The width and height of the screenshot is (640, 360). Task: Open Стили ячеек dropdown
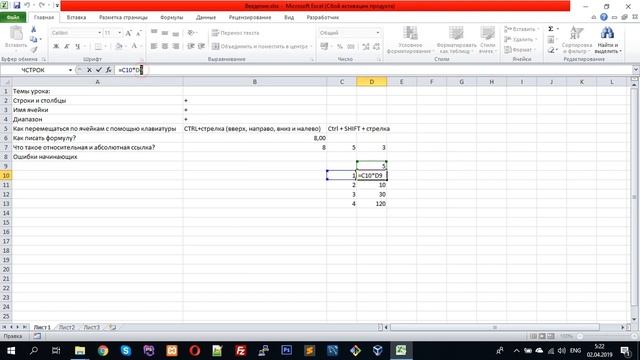click(x=487, y=40)
